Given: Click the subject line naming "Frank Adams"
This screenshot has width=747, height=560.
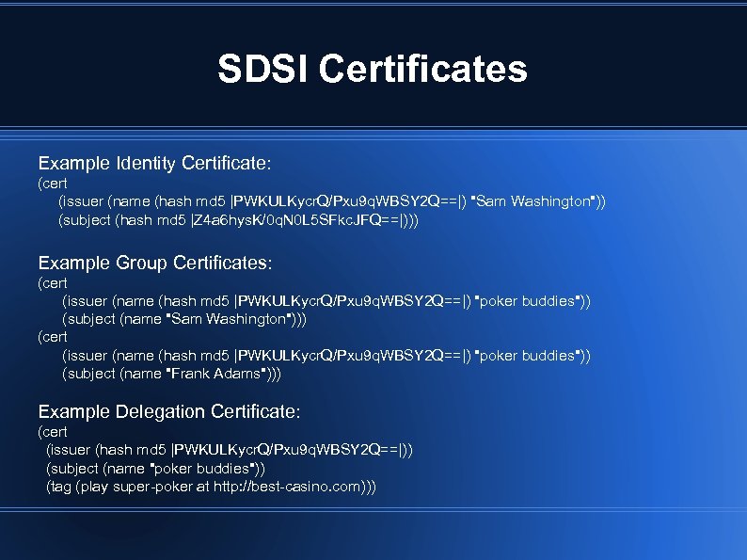Looking at the screenshot, I should (x=171, y=374).
